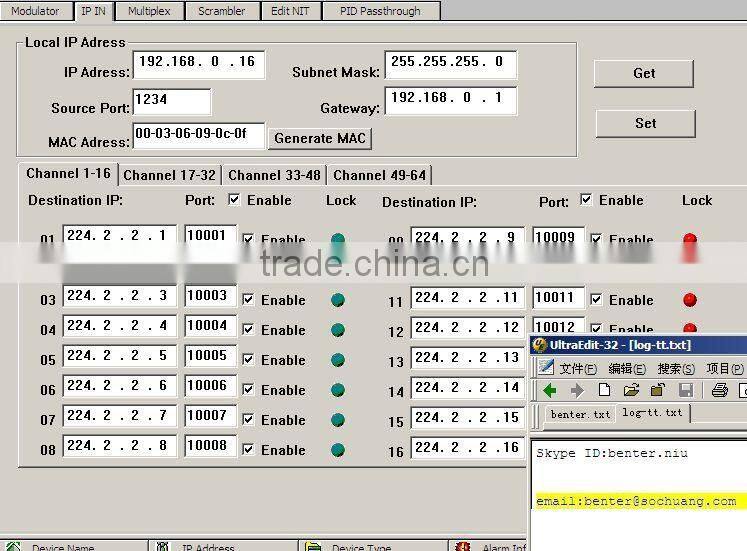Viewport: 747px width, 551px height.
Task: Toggle Enable checkbox for channel 06
Action: click(x=248, y=390)
